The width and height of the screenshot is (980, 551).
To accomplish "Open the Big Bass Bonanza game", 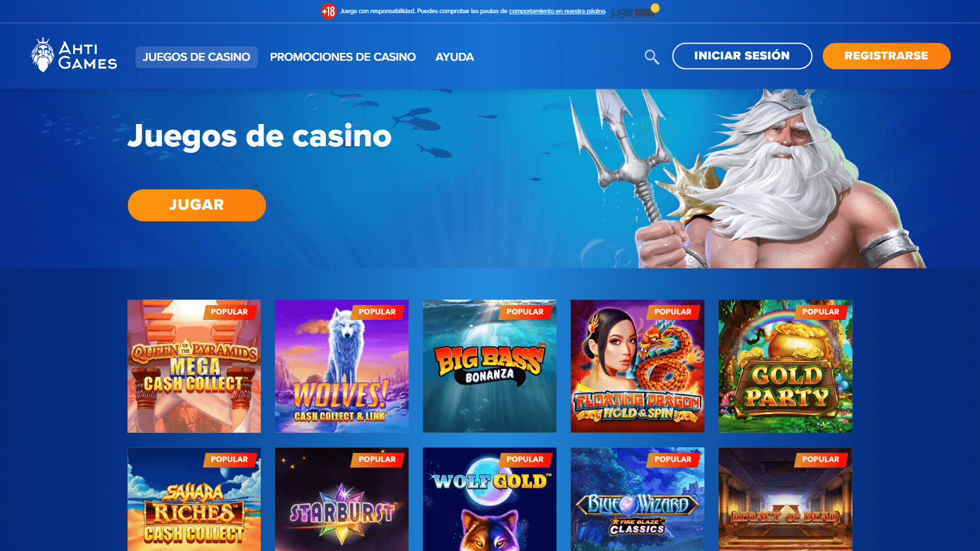I will tap(489, 366).
